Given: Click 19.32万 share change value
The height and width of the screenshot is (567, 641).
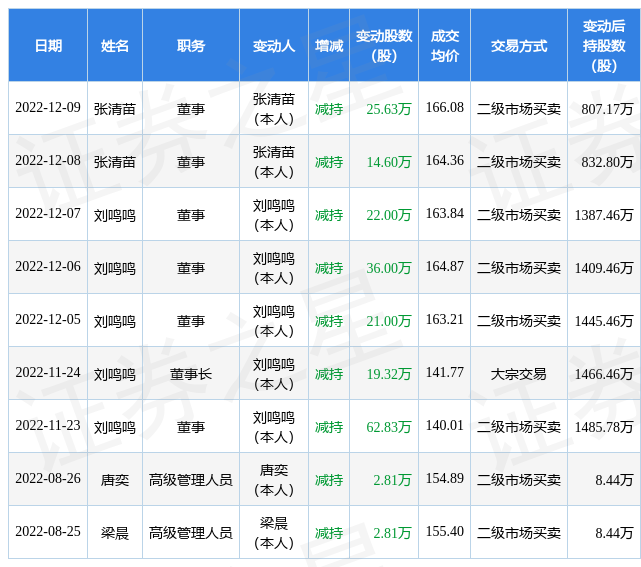Looking at the screenshot, I should tap(388, 374).
